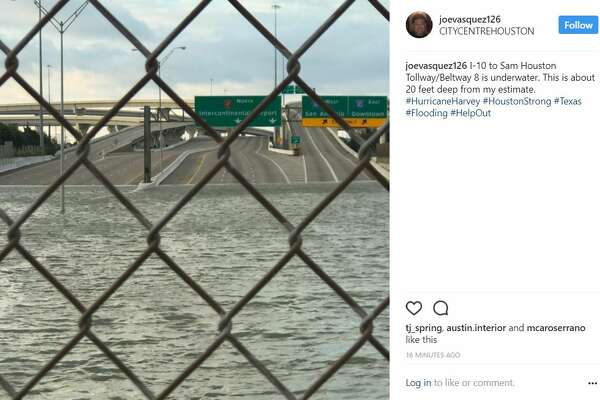Open the #Flooding hashtag
The image size is (600, 400).
coord(426,113)
